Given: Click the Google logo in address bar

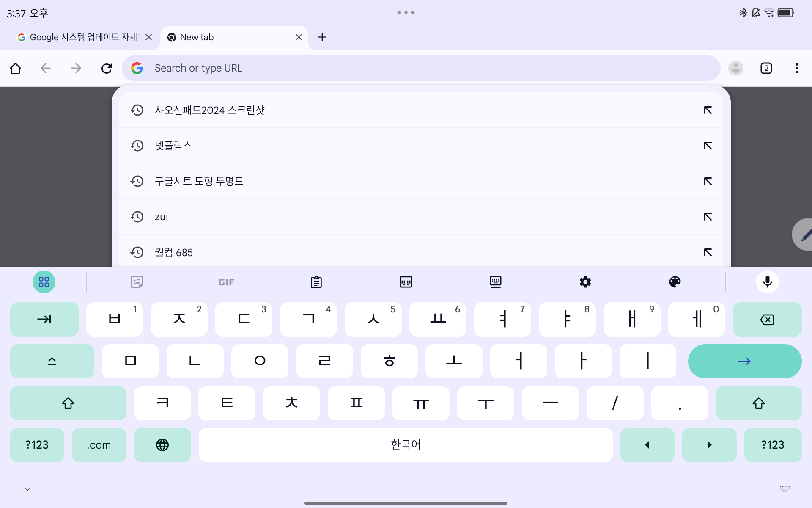Looking at the screenshot, I should [137, 68].
